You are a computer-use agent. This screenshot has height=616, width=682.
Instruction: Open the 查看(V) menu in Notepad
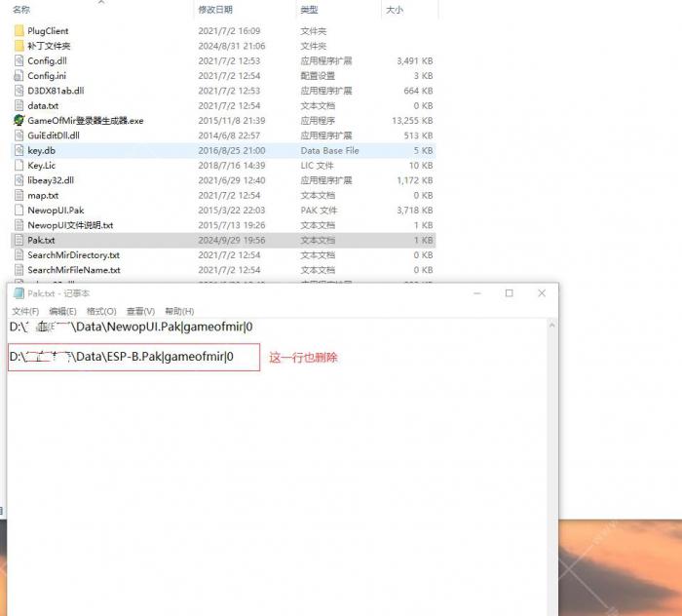140,312
